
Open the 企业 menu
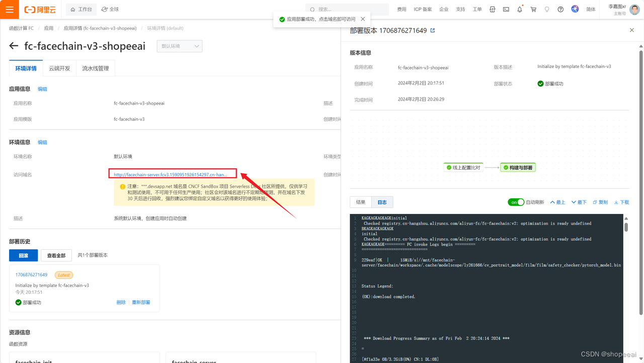pos(444,10)
